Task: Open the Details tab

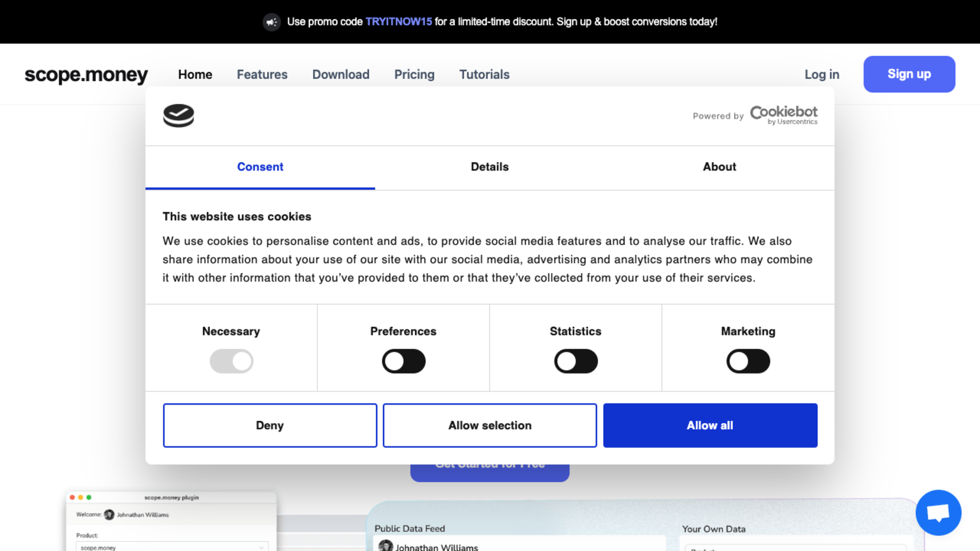Action: point(490,167)
